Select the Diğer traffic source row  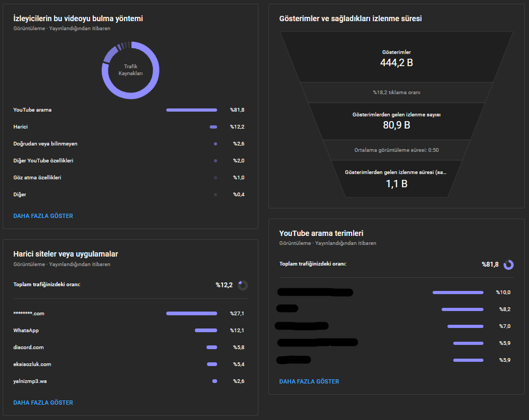click(x=129, y=195)
